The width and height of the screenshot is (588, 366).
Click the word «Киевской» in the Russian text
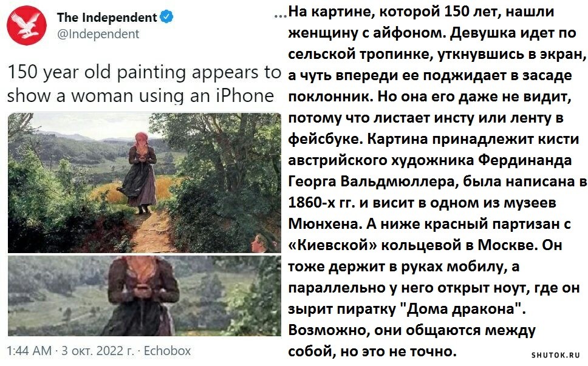pyautogui.click(x=333, y=245)
